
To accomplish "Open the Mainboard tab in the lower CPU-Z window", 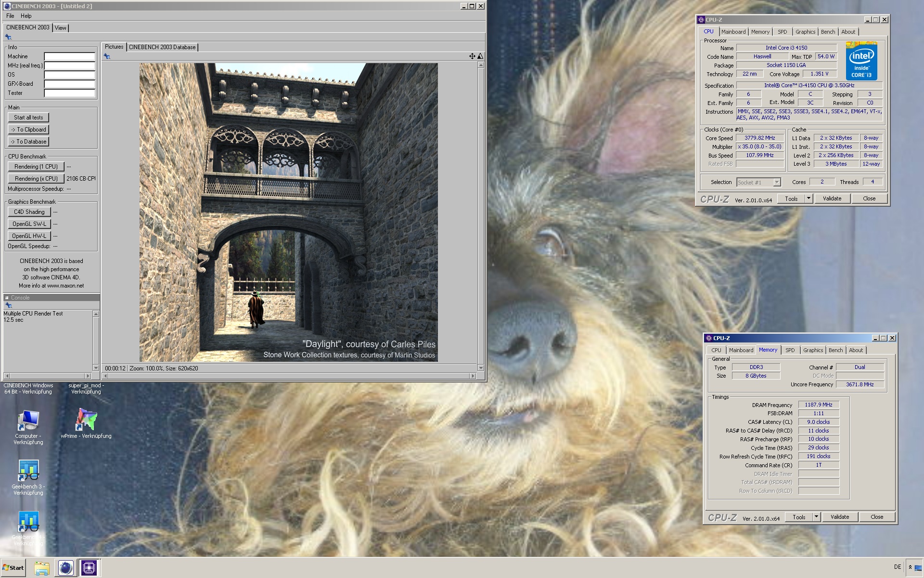I will click(x=741, y=350).
